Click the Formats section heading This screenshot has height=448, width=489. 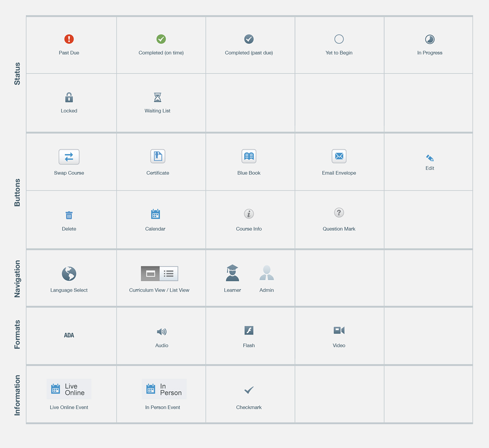tap(17, 335)
